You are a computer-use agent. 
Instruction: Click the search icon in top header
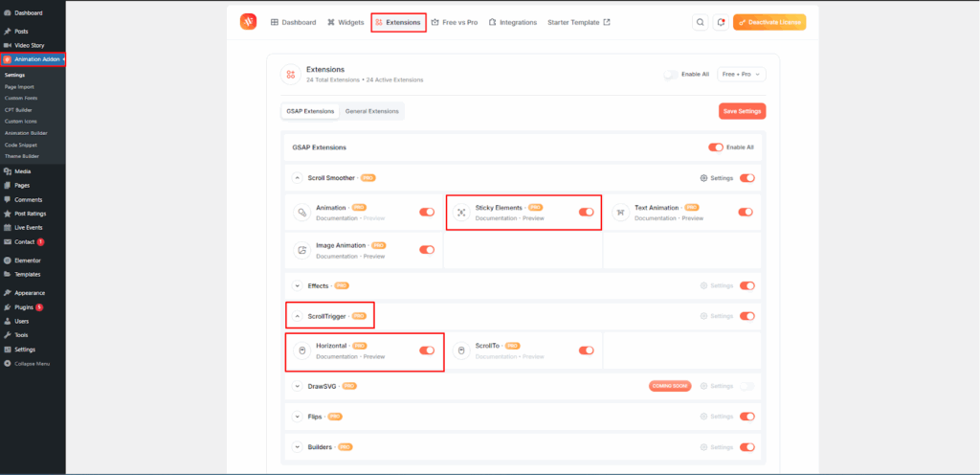click(x=700, y=22)
